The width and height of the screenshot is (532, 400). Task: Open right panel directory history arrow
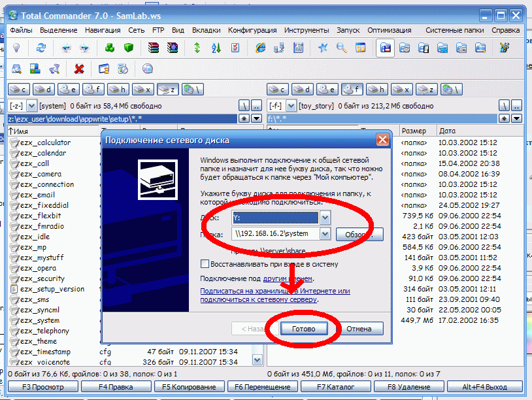[517, 119]
